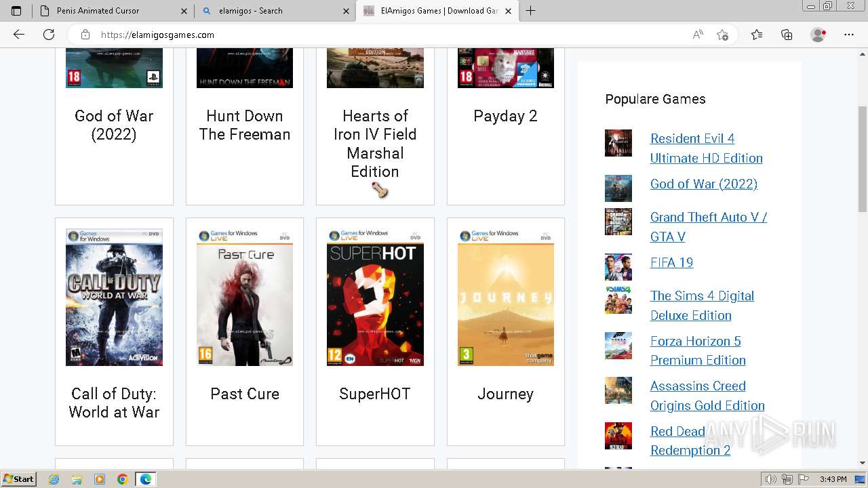This screenshot has width=868, height=488.
Task: View site info via the padlock icon
Action: tap(85, 35)
